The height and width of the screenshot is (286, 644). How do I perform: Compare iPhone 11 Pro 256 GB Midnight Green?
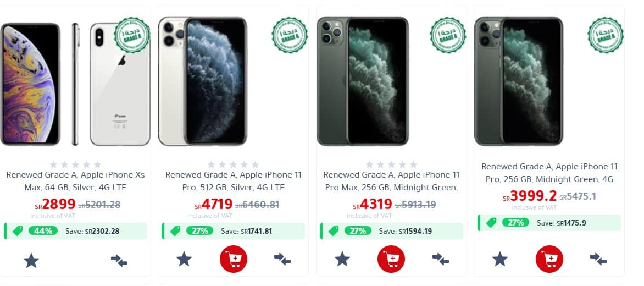(598, 259)
